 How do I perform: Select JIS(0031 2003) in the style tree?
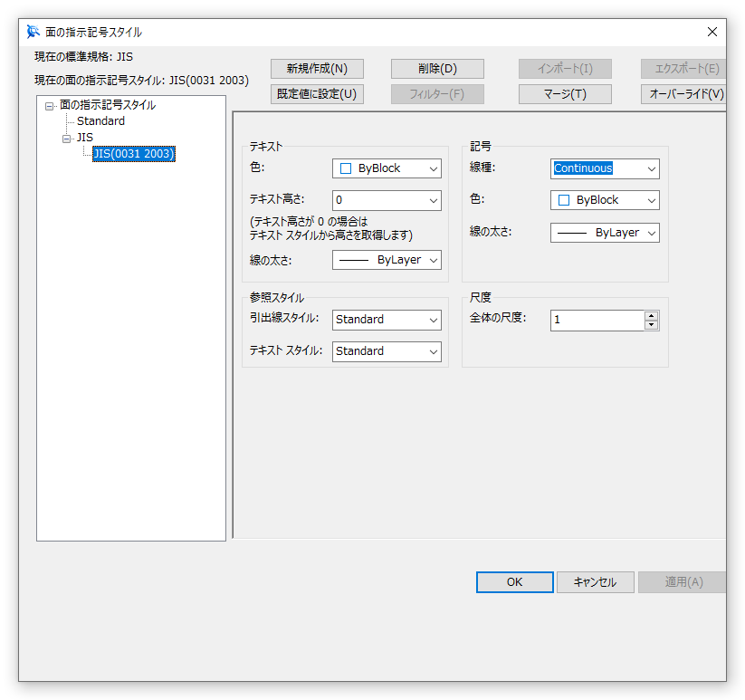pos(133,153)
